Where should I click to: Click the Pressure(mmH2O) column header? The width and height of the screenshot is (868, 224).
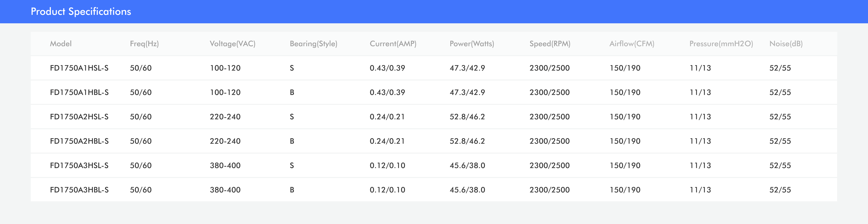(x=721, y=44)
